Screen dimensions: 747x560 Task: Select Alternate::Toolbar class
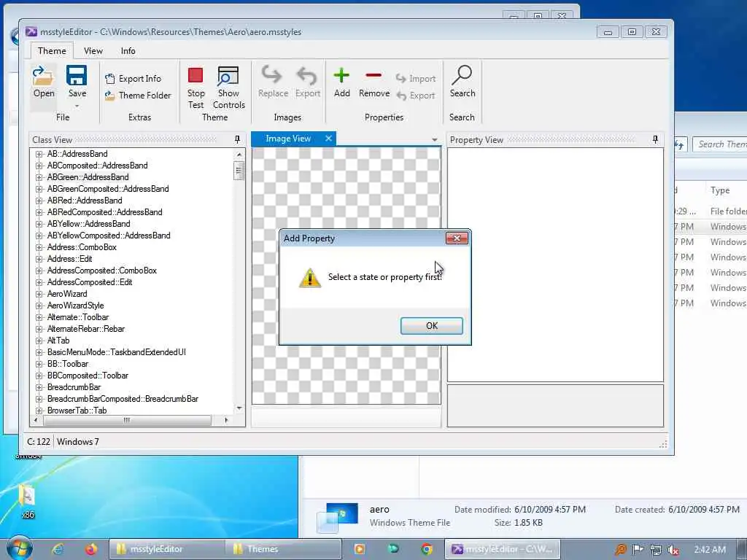pos(77,317)
